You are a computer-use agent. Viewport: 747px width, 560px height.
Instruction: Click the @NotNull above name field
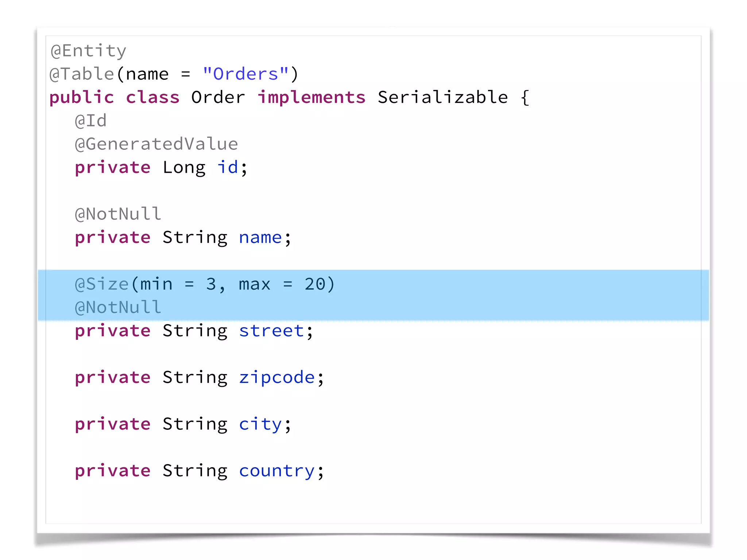pyautogui.click(x=118, y=214)
